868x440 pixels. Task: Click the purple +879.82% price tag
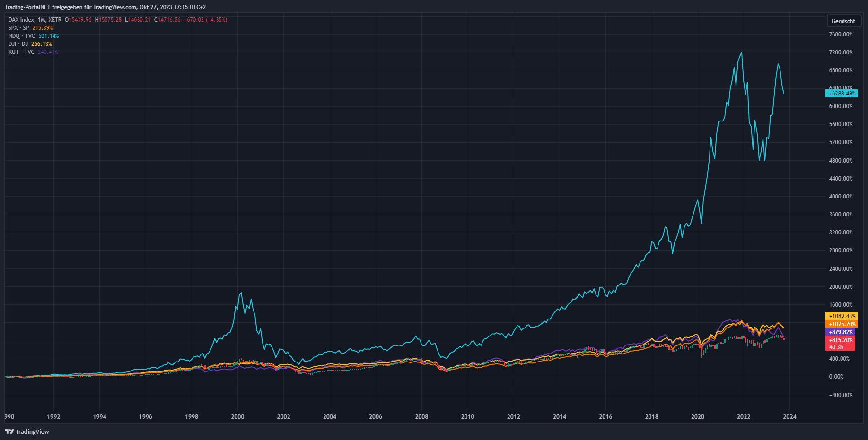pyautogui.click(x=841, y=332)
